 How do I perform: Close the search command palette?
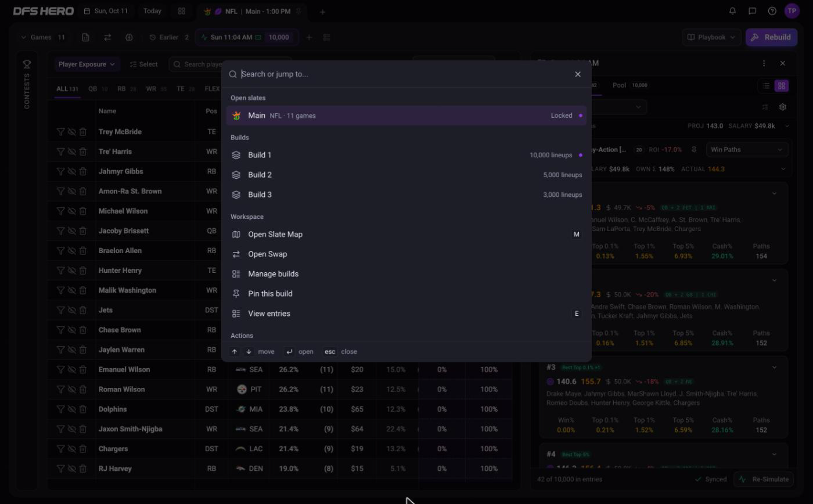point(577,74)
